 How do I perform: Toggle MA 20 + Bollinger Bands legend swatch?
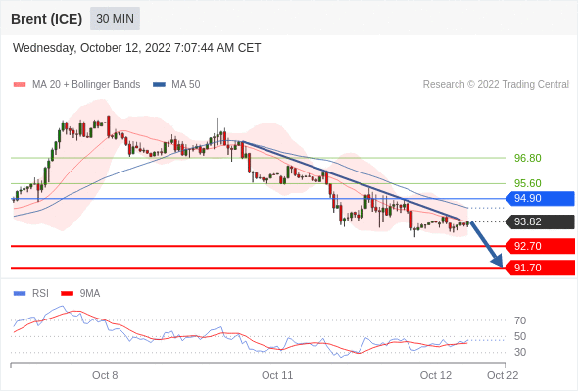tap(20, 85)
